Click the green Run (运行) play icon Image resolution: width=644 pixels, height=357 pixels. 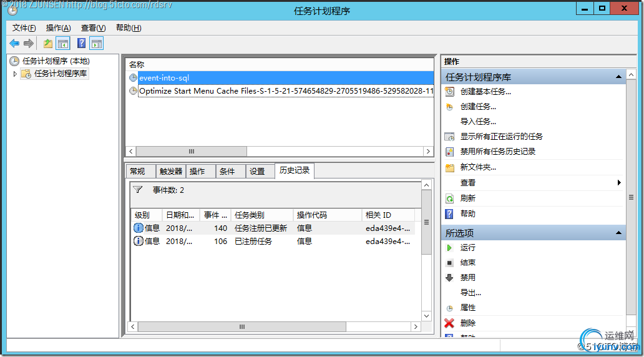click(449, 248)
